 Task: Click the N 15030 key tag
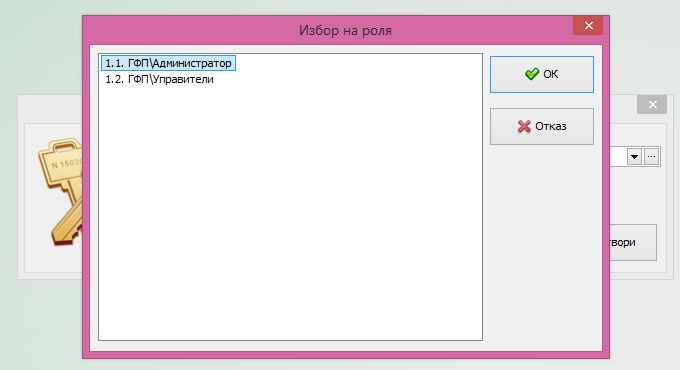point(65,164)
